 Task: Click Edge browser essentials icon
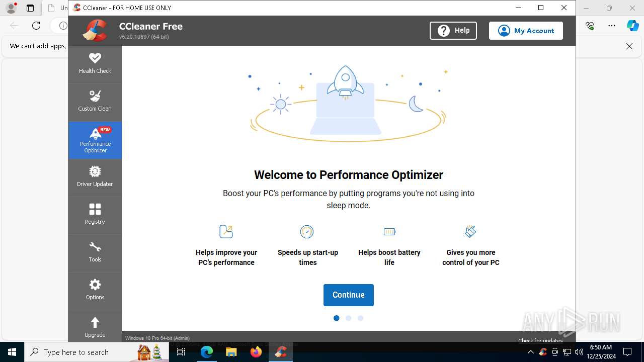tap(590, 26)
